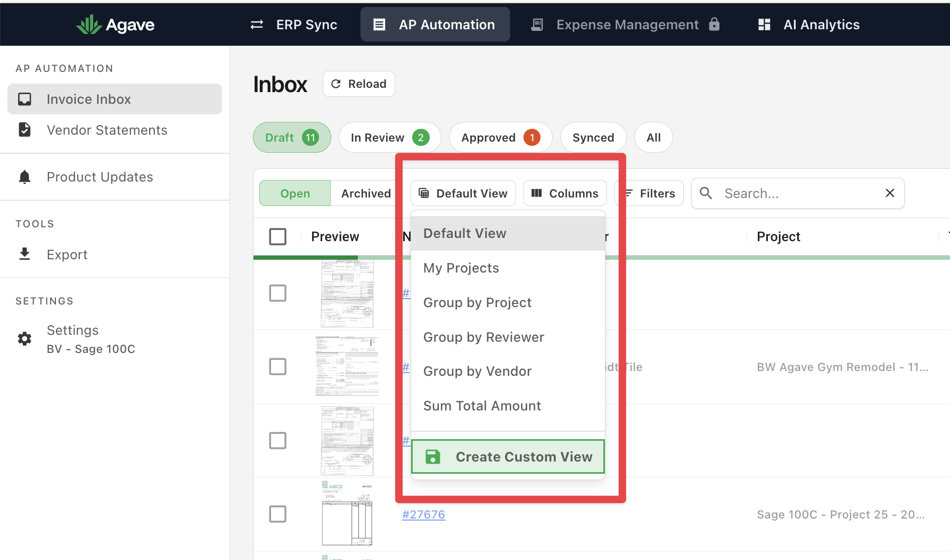950x560 pixels.
Task: Open Expense Management tab
Action: pyautogui.click(x=626, y=24)
